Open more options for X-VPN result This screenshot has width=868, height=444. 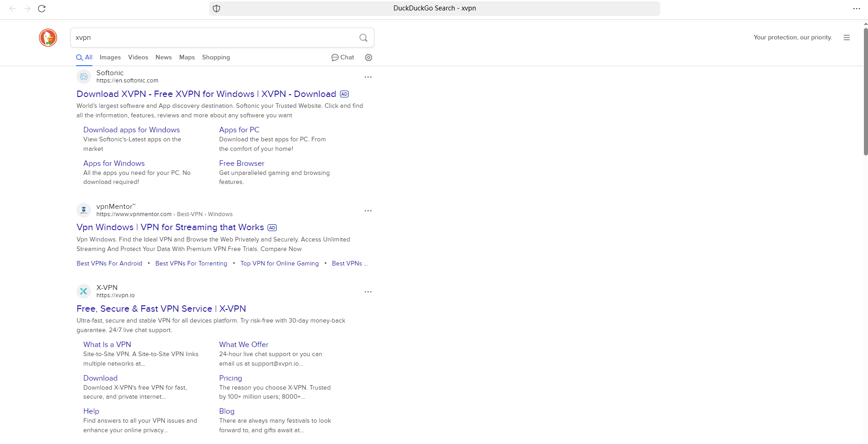click(368, 292)
